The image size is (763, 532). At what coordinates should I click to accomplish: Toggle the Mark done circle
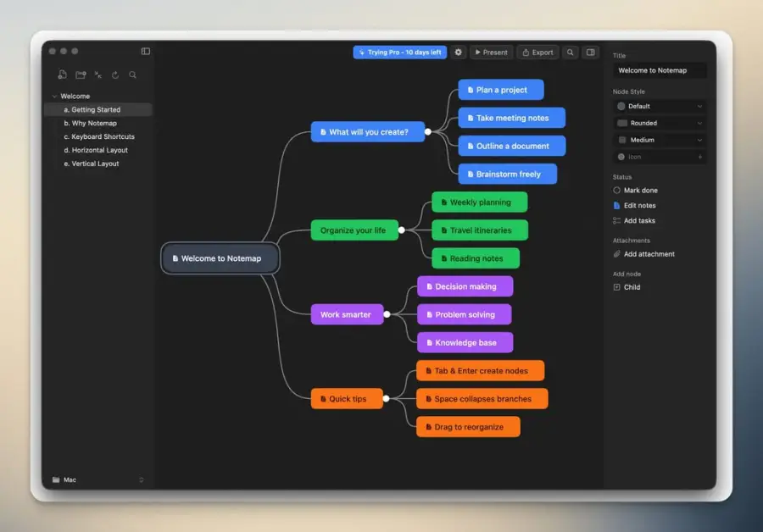[616, 191]
